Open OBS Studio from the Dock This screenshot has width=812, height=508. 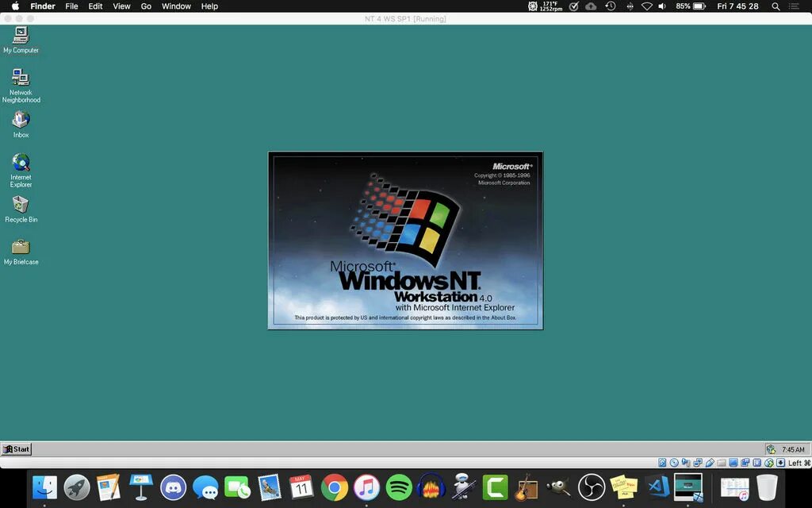click(592, 487)
